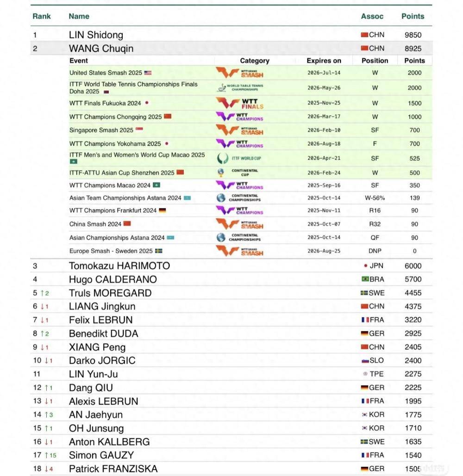Click the Expires on sub-table header
Viewport: 463px width, 476px height.
(324, 61)
